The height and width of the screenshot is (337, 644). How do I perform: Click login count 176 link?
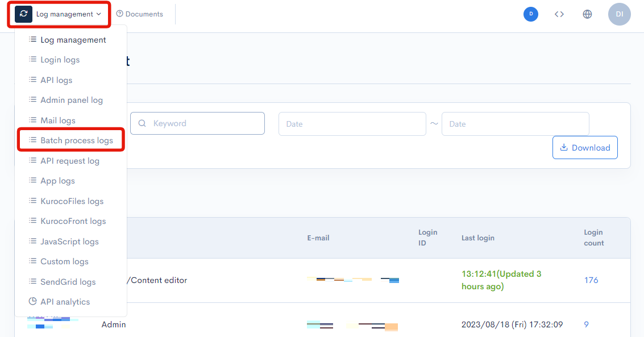[x=591, y=280]
